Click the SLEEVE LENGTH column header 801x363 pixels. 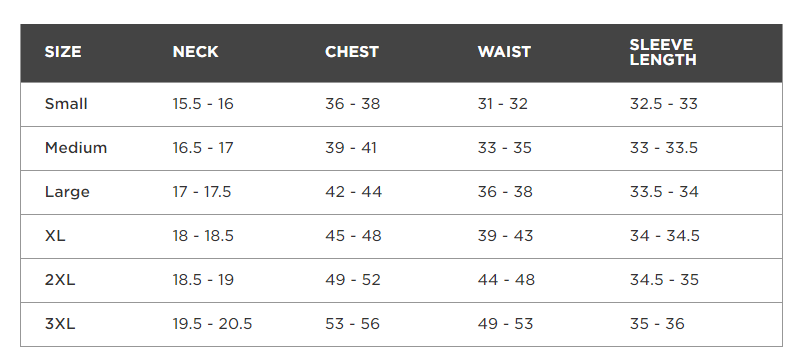[x=663, y=52]
